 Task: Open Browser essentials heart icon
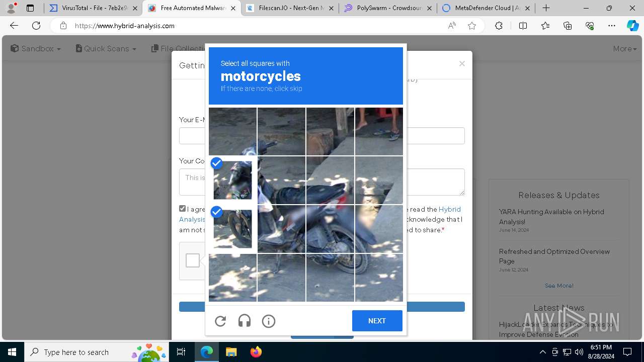coord(590,26)
